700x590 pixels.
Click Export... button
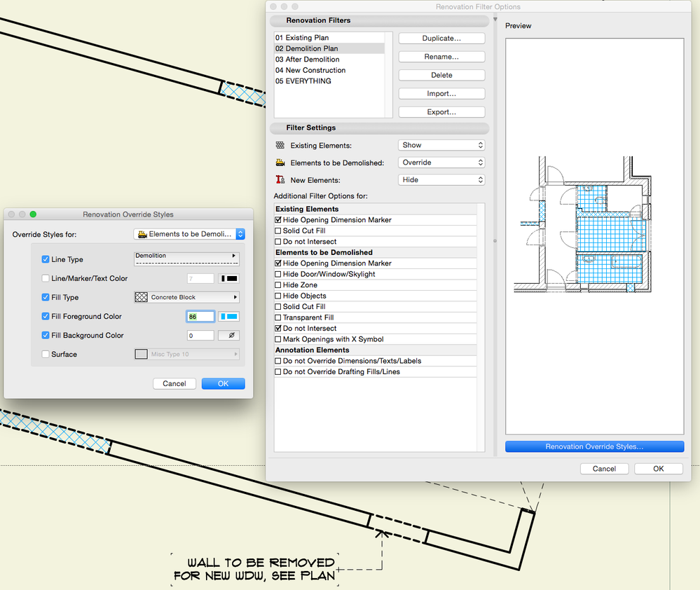[441, 111]
